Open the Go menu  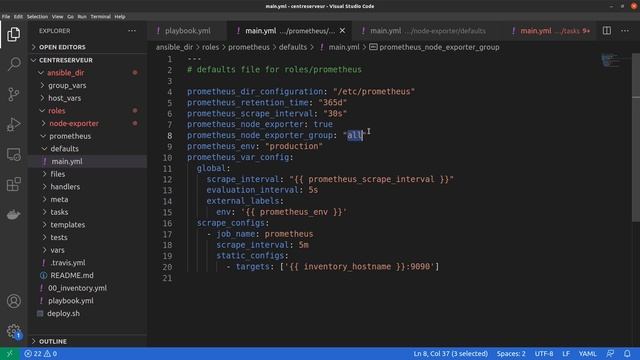pos(70,17)
